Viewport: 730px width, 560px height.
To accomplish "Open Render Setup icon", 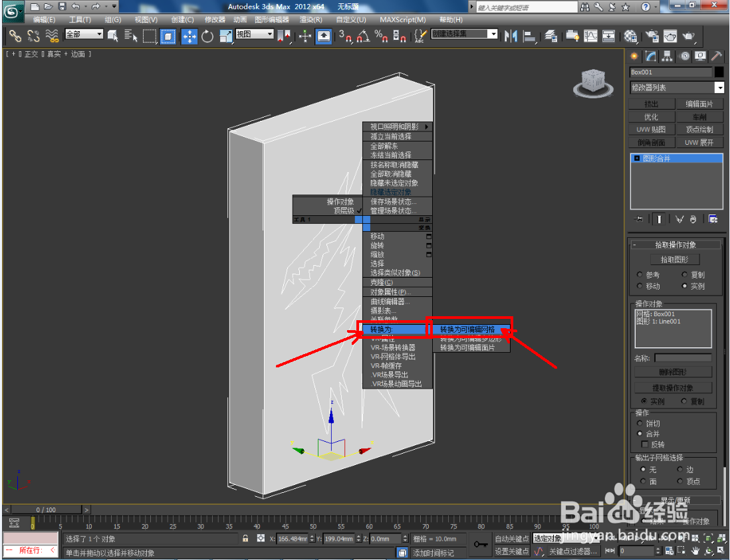I will coord(652,36).
